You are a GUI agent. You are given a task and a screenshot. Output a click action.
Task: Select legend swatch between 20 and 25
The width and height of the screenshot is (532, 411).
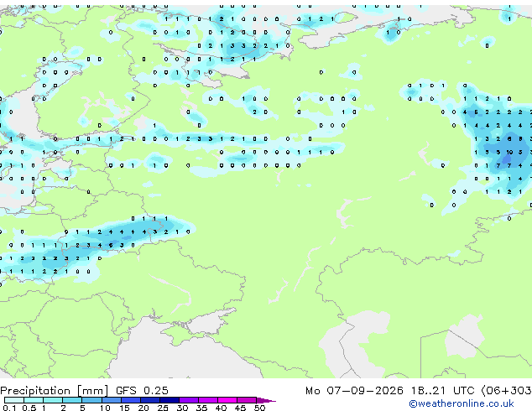pyautogui.click(x=150, y=400)
